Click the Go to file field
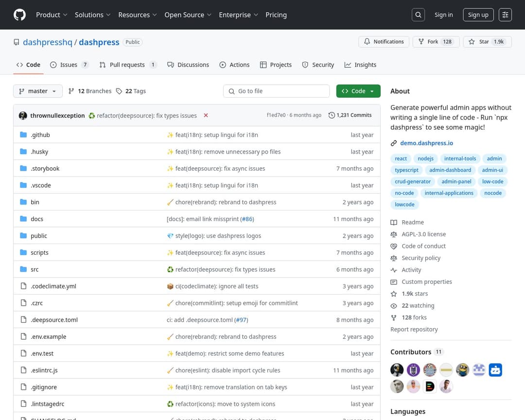This screenshot has width=525, height=420. (x=276, y=91)
